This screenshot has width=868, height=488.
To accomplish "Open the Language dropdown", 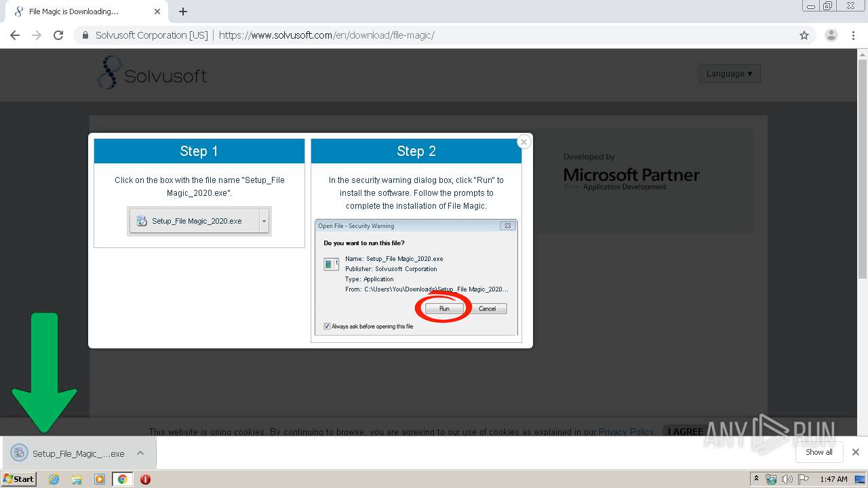I will pyautogui.click(x=730, y=73).
